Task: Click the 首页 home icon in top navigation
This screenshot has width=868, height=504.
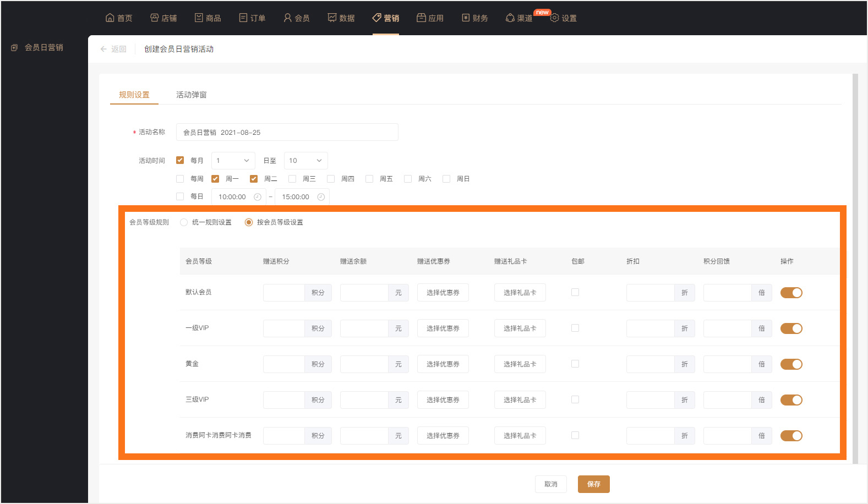Action: pyautogui.click(x=110, y=18)
